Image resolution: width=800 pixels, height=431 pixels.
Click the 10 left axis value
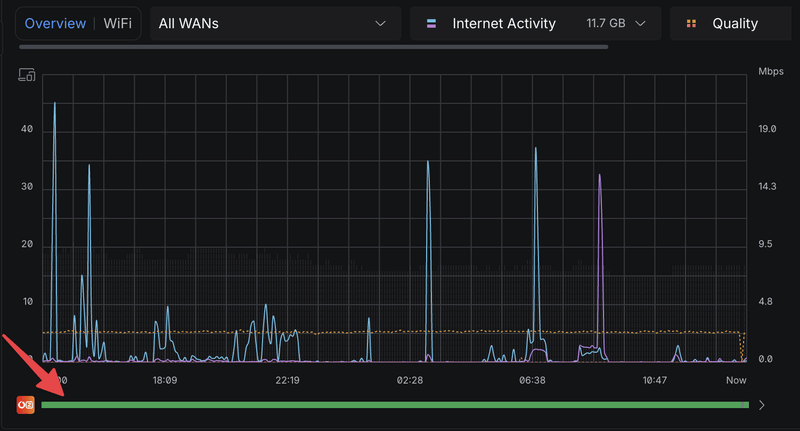(28, 302)
